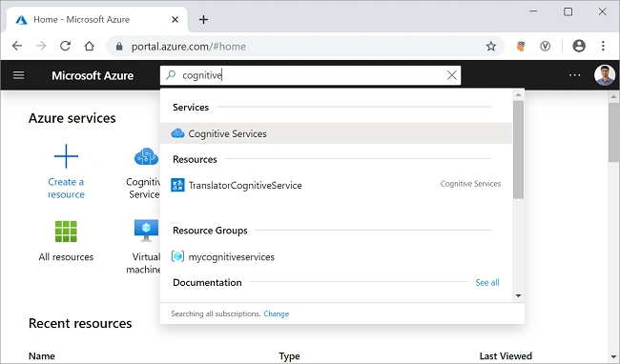Click the Microsoft Azure home title
The height and width of the screenshot is (364, 620).
coord(93,75)
